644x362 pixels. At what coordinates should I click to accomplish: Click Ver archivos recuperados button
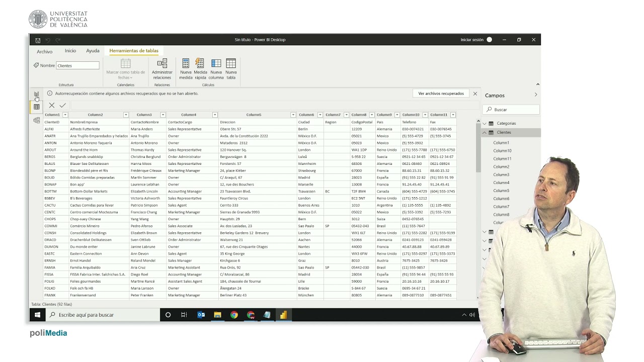(x=441, y=94)
